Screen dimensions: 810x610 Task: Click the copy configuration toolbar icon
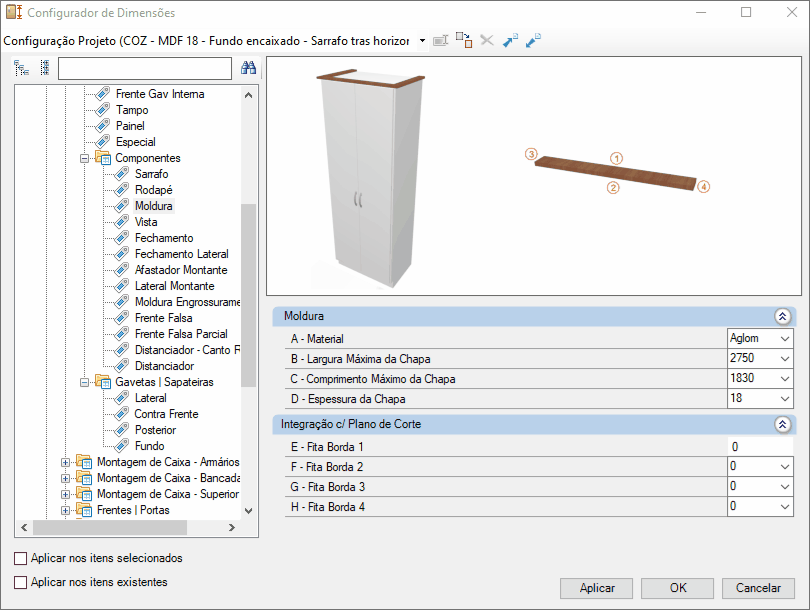463,40
